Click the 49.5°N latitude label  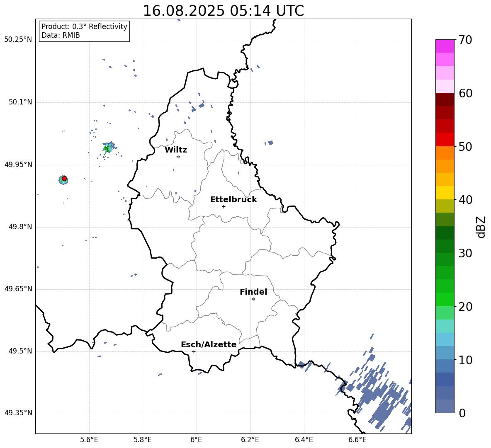click(20, 351)
